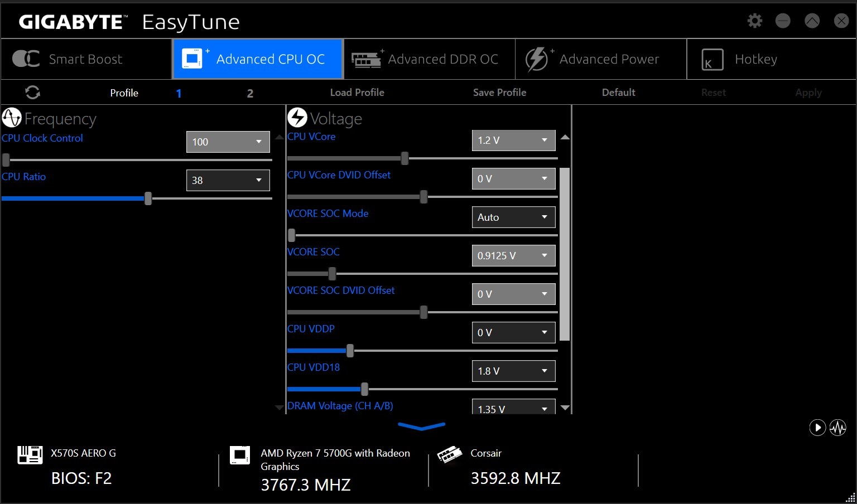Open CPU Clock Control dropdown
The width and height of the screenshot is (857, 504).
[x=228, y=142]
